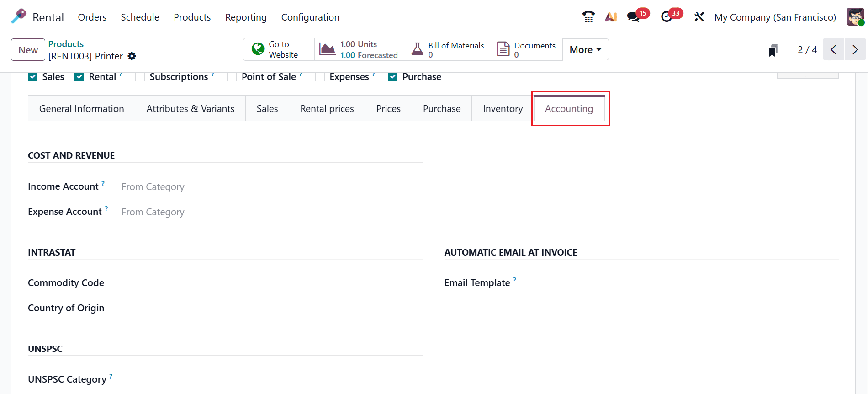Enable the Point of Sale checkbox
The image size is (868, 394).
232,77
